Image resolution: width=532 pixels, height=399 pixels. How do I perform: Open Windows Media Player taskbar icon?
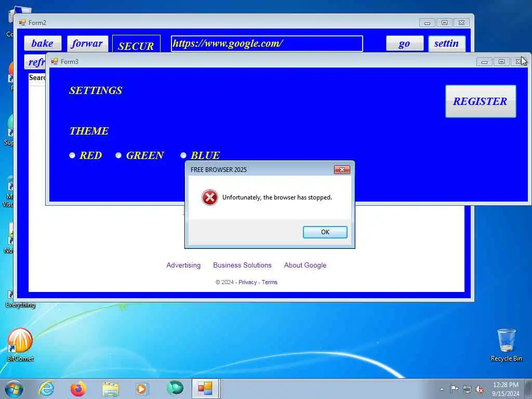pos(141,389)
